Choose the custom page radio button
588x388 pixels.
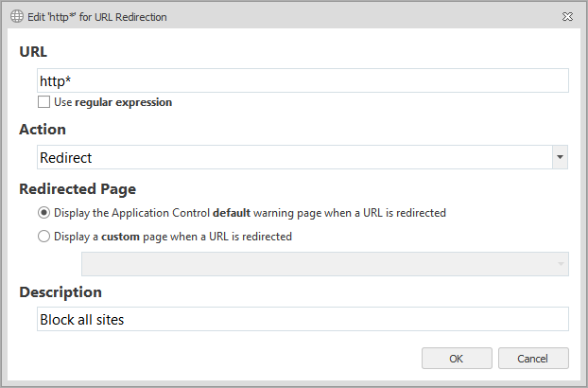[x=44, y=237]
